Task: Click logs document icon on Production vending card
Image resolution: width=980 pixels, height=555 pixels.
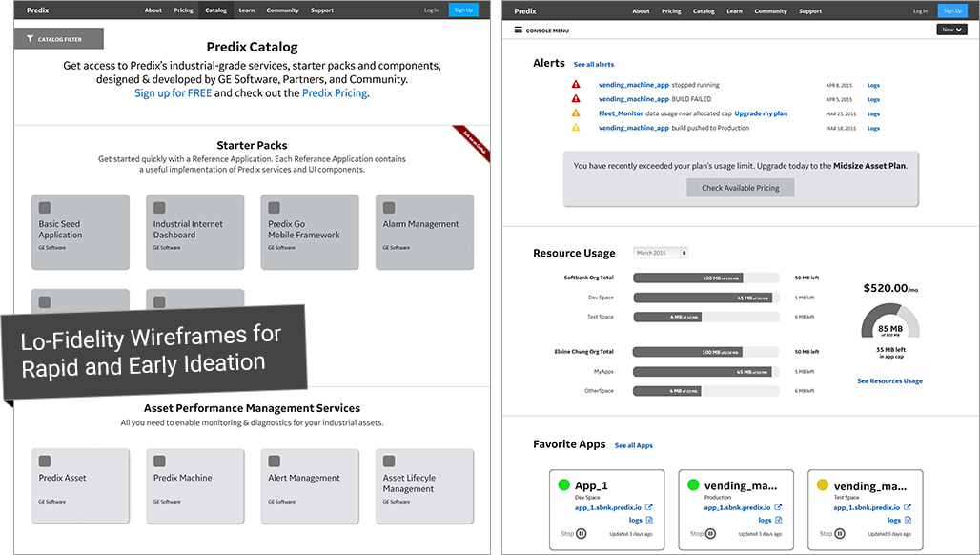Action: tap(779, 520)
